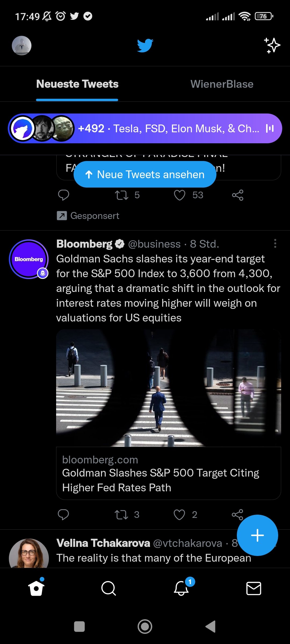Open profile avatar menu at top left
Viewport: 290px width, 644px height.
click(x=21, y=46)
